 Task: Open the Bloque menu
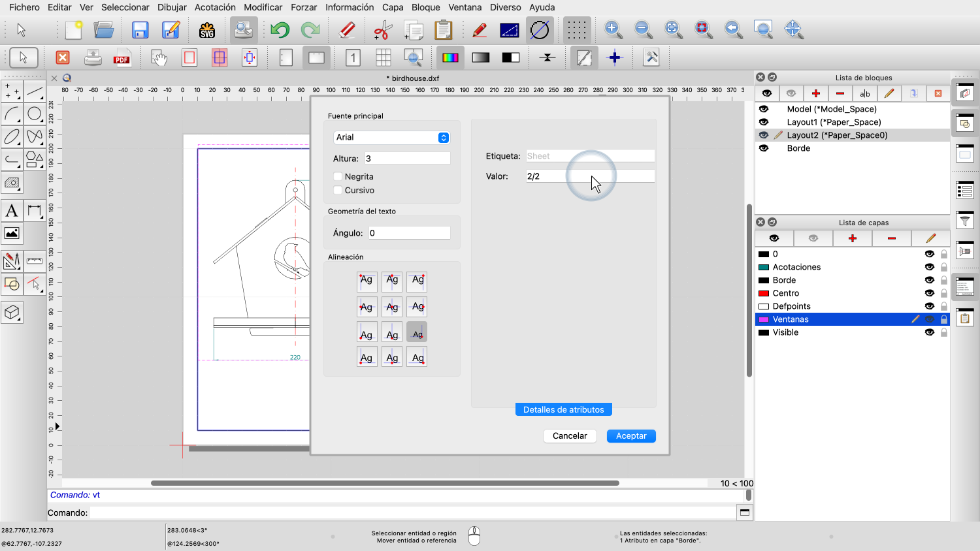pyautogui.click(x=425, y=7)
